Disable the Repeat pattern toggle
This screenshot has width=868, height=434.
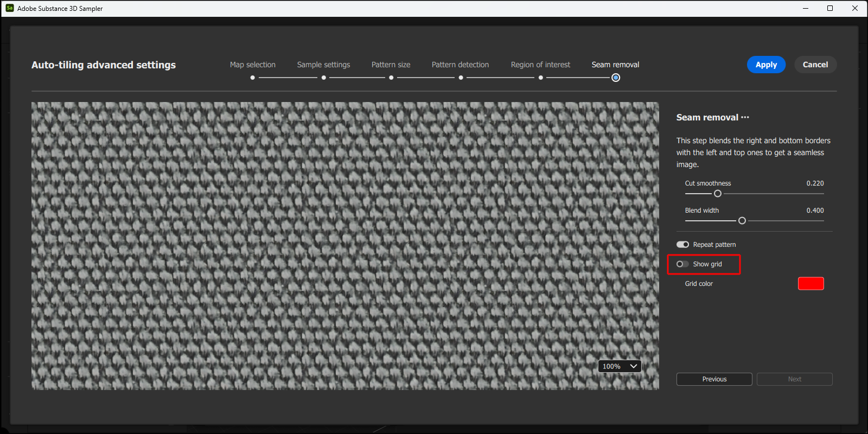(682, 245)
